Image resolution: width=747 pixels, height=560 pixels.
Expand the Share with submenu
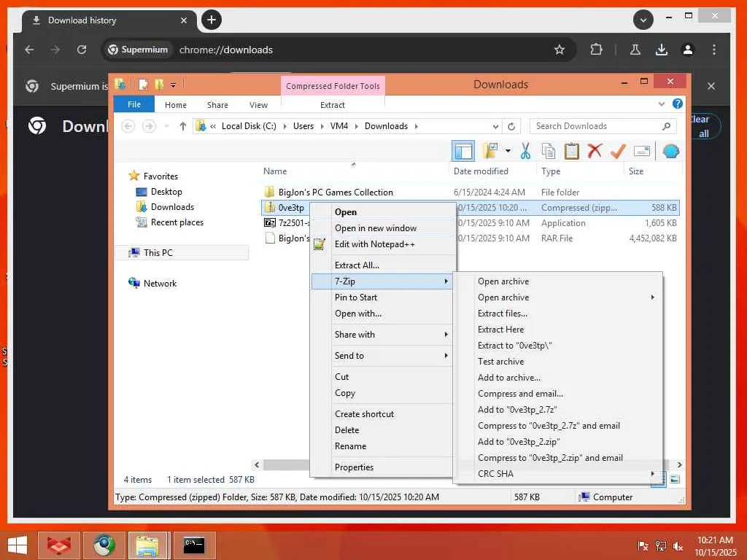(x=382, y=335)
